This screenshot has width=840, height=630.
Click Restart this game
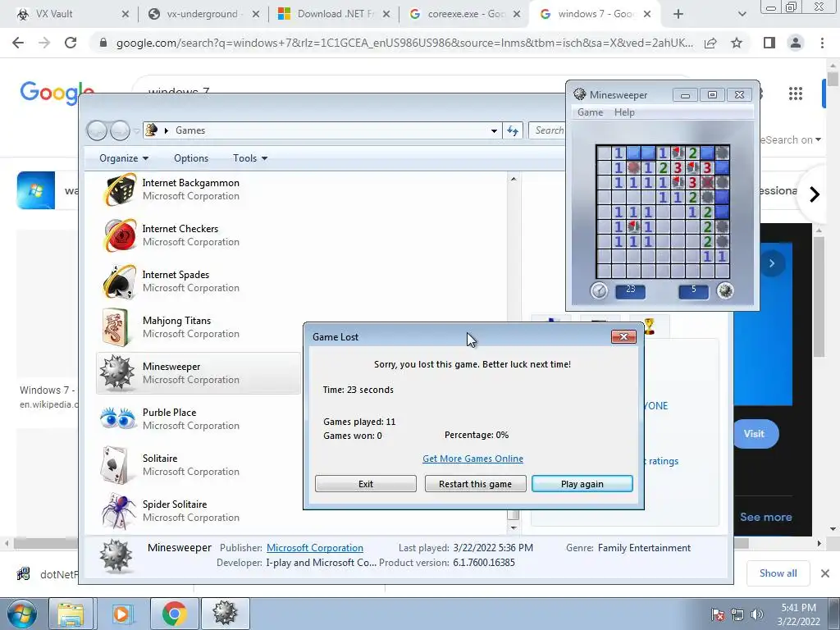475,484
